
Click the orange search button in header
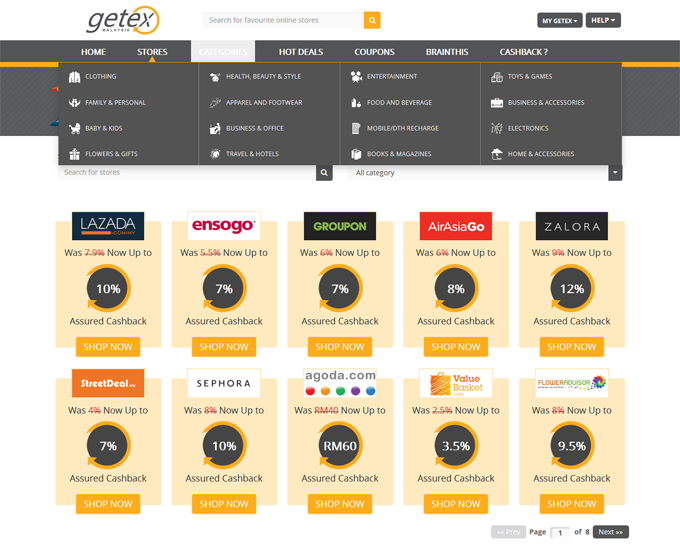tap(372, 20)
